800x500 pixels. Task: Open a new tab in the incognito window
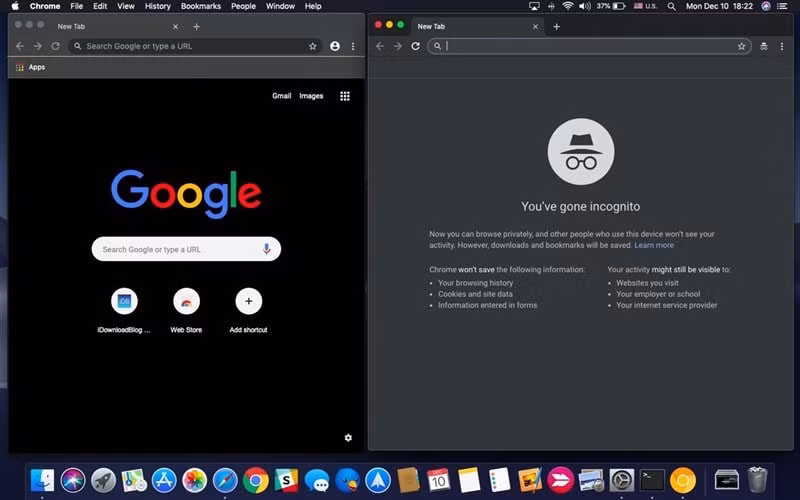point(557,27)
